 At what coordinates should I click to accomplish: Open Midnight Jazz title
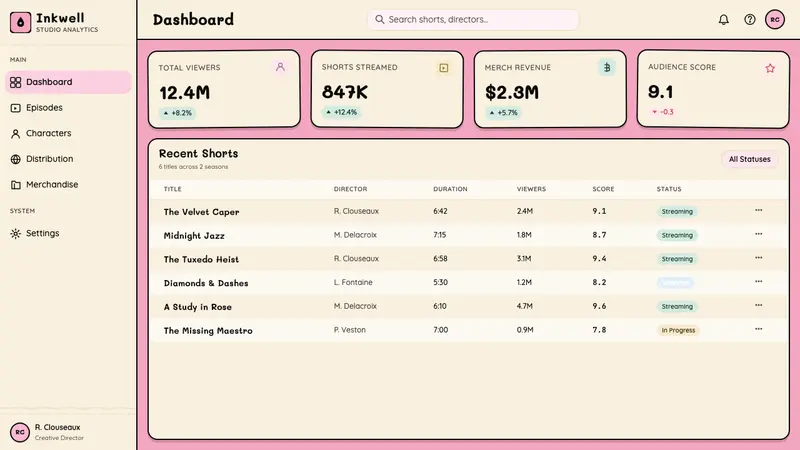(x=194, y=236)
